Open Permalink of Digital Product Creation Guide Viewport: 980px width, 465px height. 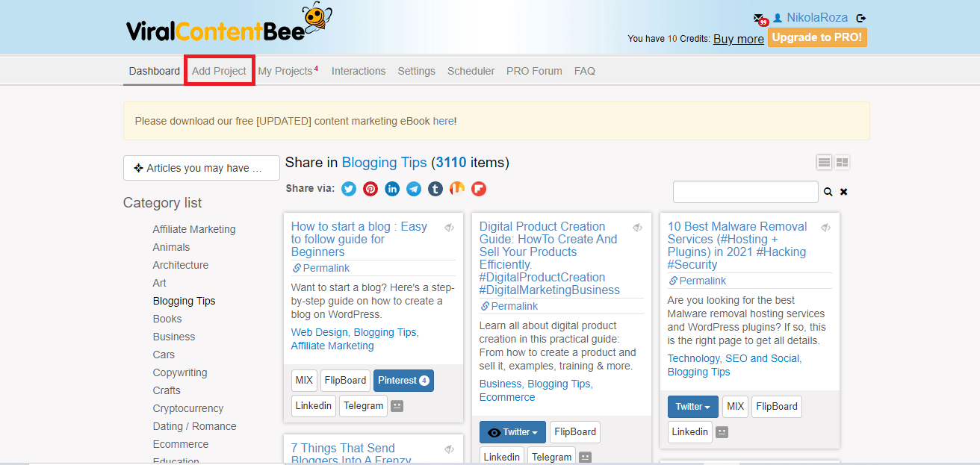[509, 306]
